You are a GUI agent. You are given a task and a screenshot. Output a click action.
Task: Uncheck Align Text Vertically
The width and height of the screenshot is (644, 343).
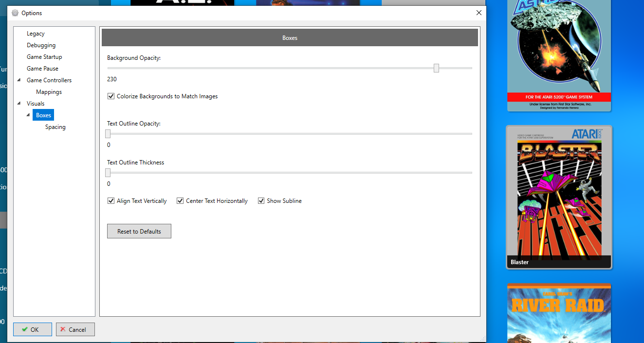111,201
